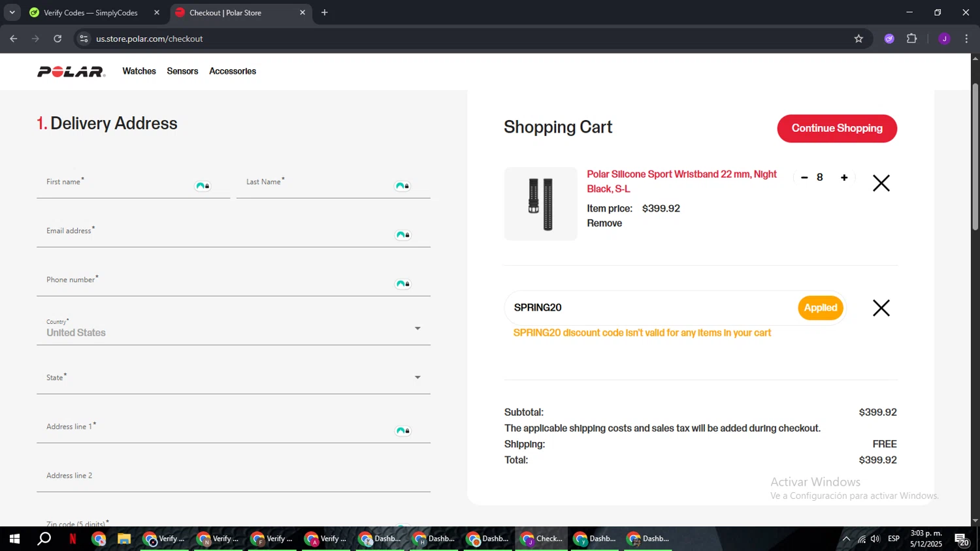Decrease wristband quantity with minus
Image resolution: width=980 pixels, height=551 pixels.
804,178
